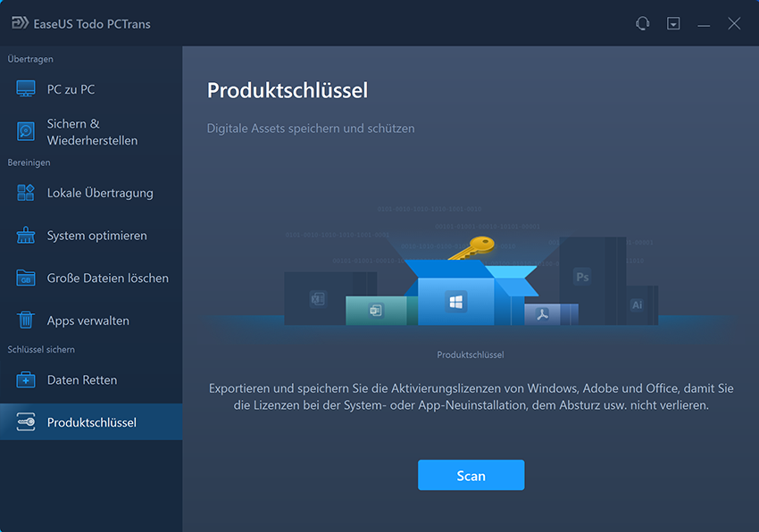The width and height of the screenshot is (759, 532).
Task: Choose System optimieren from the sidebar
Action: (x=96, y=236)
